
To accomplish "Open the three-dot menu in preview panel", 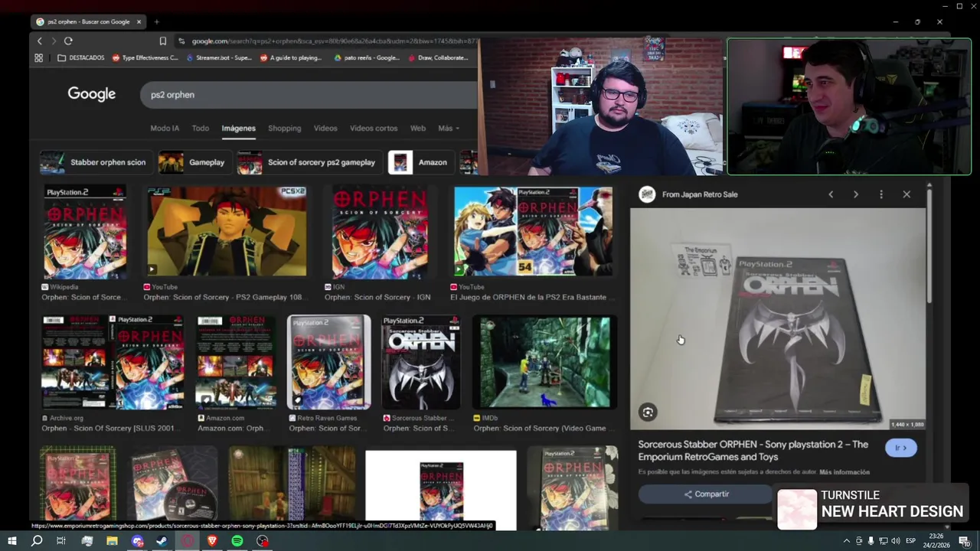I will [x=881, y=194].
